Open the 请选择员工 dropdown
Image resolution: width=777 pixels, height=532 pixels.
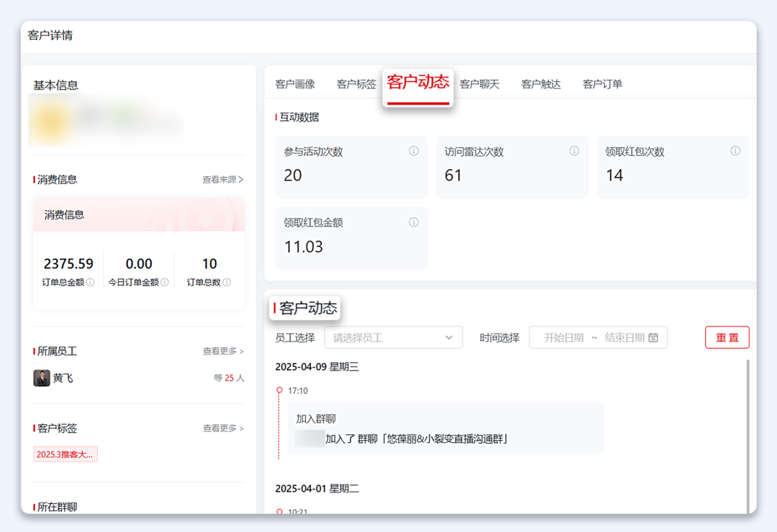(x=393, y=337)
